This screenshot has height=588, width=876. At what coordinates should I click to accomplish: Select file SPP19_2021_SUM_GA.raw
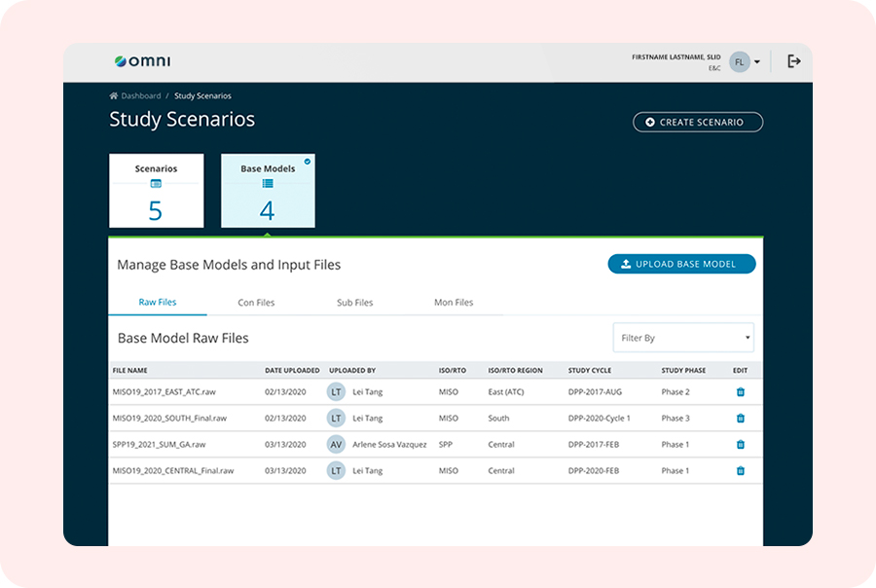(160, 444)
